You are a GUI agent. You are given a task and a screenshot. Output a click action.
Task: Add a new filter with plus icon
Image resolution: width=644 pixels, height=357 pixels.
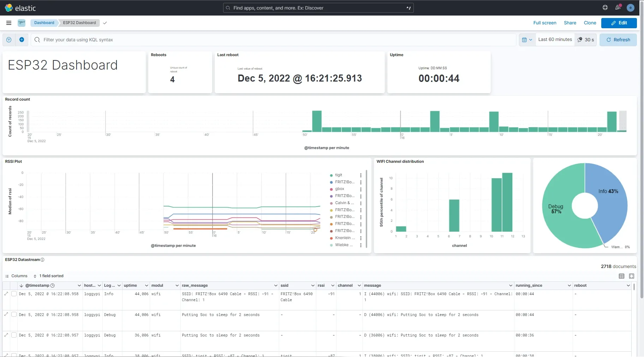click(x=22, y=40)
